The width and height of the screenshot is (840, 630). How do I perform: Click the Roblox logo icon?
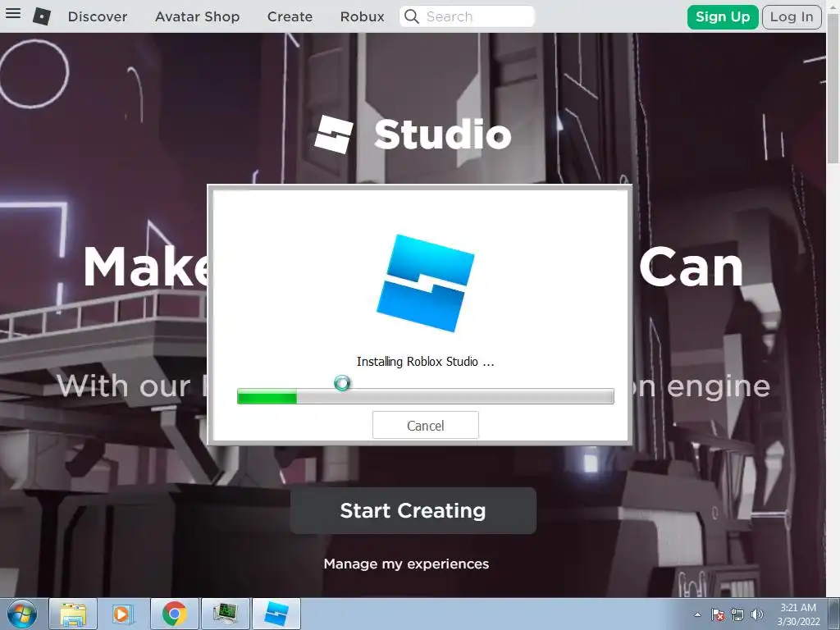[42, 16]
